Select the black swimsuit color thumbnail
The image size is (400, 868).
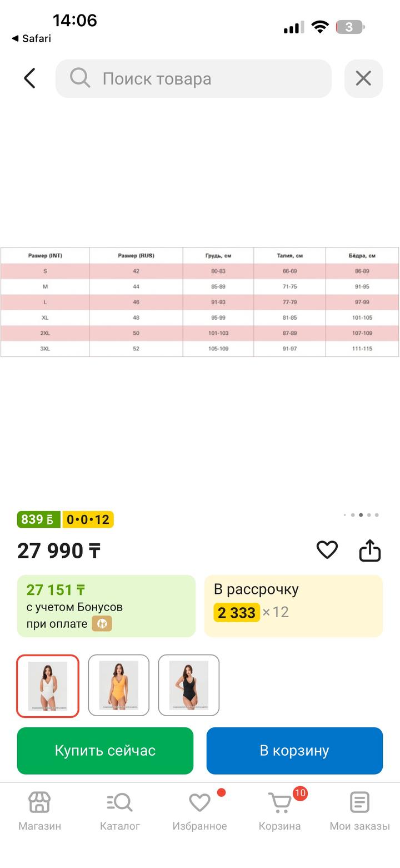coord(189,686)
